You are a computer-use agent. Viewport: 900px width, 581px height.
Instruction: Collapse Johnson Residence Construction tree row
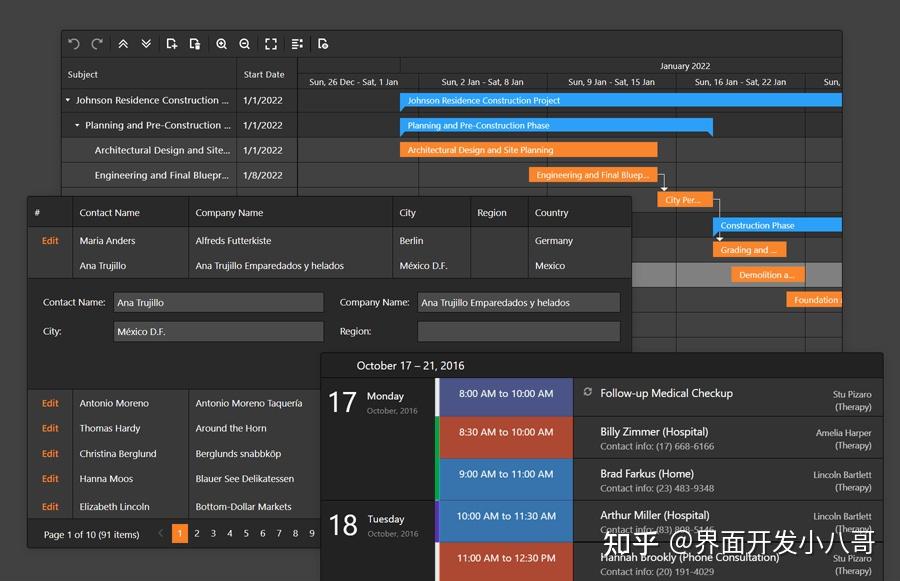[x=68, y=100]
